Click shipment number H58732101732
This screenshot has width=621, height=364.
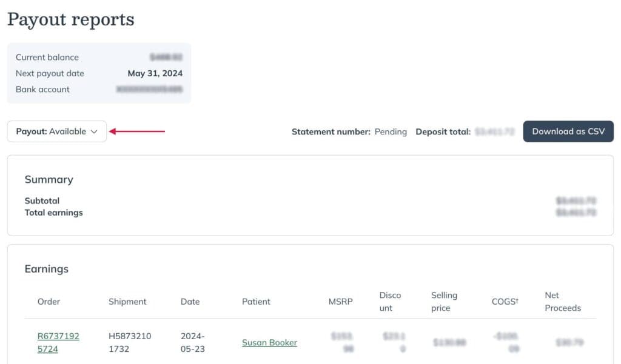(x=130, y=342)
